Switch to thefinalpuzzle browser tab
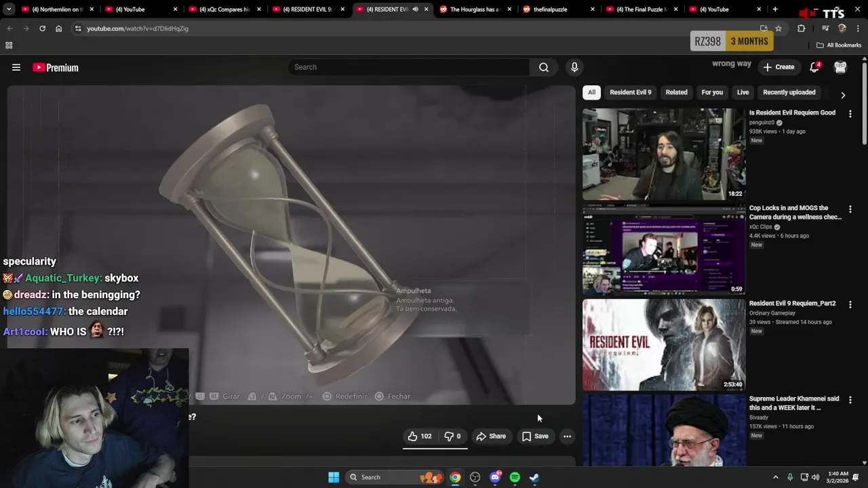Screen dimensions: 868x488 point(559,9)
